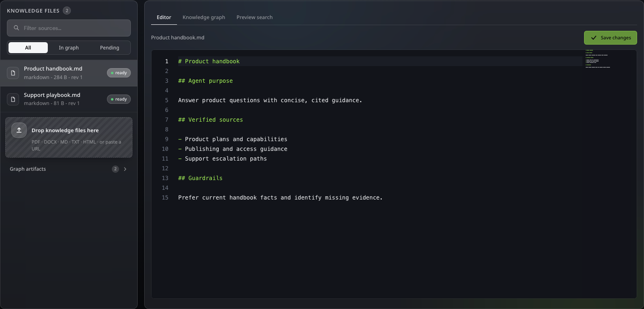Screen dimensions: 644x309
Task: Click the '## Guardrails' heading line
Action: pos(200,178)
